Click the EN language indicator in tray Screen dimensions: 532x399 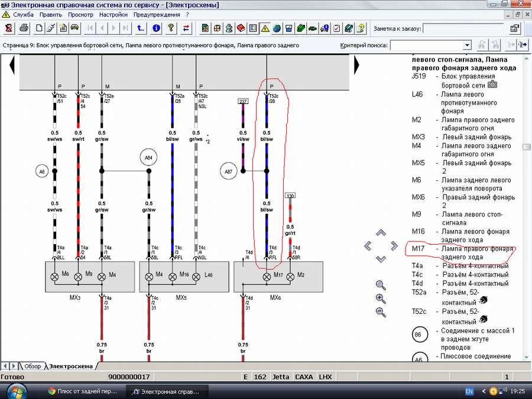pos(469,391)
